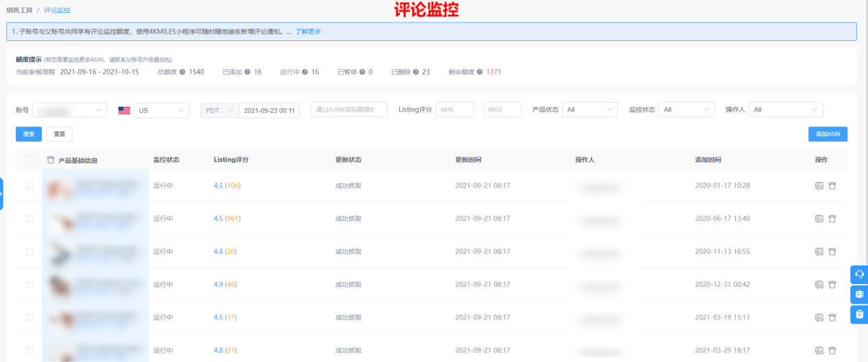This screenshot has width=868, height=362.
Task: Select the checkbox for the 4.8 (20) row
Action: (29, 251)
